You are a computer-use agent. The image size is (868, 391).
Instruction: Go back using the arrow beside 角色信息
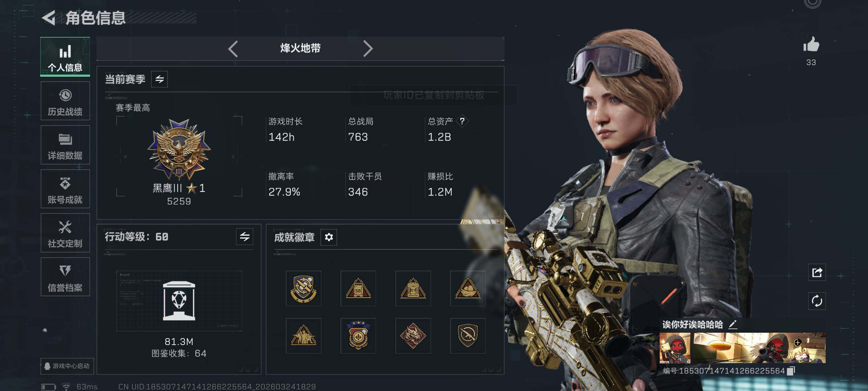pos(49,18)
